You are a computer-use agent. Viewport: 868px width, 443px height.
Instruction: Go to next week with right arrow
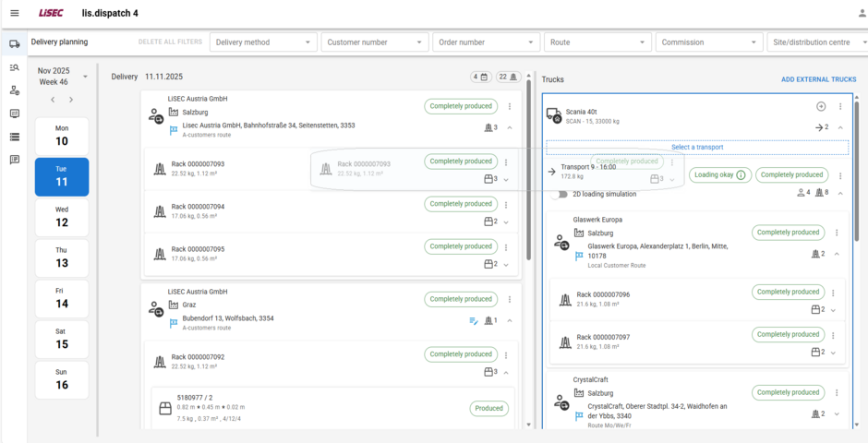(x=71, y=100)
